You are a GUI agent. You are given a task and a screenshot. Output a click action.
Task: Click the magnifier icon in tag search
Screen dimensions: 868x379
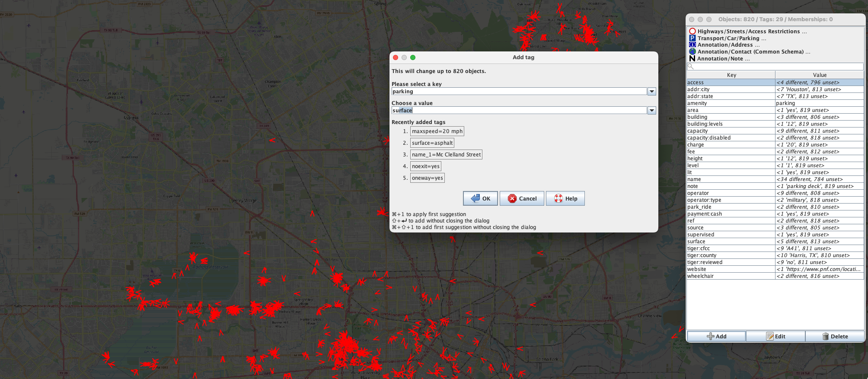click(x=690, y=67)
